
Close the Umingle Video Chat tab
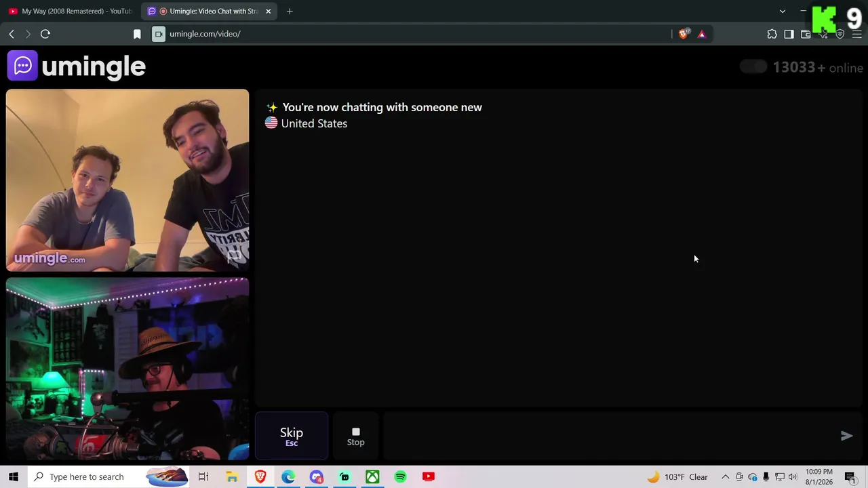tap(268, 11)
